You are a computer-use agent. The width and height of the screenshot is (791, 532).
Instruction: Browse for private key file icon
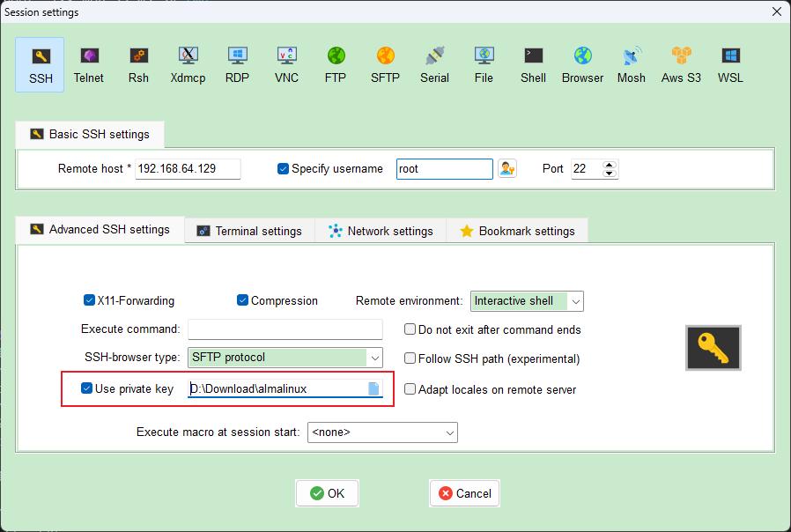373,388
